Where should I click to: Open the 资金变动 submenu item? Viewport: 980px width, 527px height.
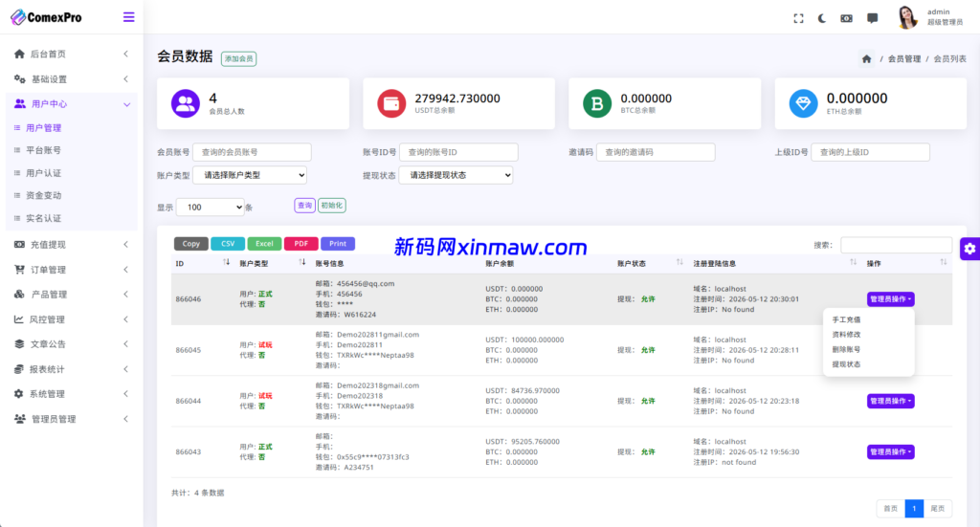[x=43, y=195]
